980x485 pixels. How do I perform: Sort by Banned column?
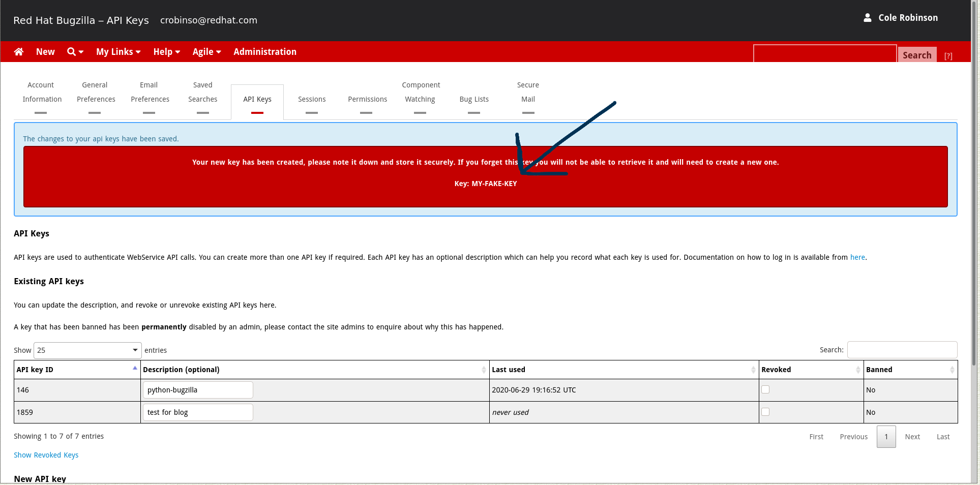click(910, 370)
